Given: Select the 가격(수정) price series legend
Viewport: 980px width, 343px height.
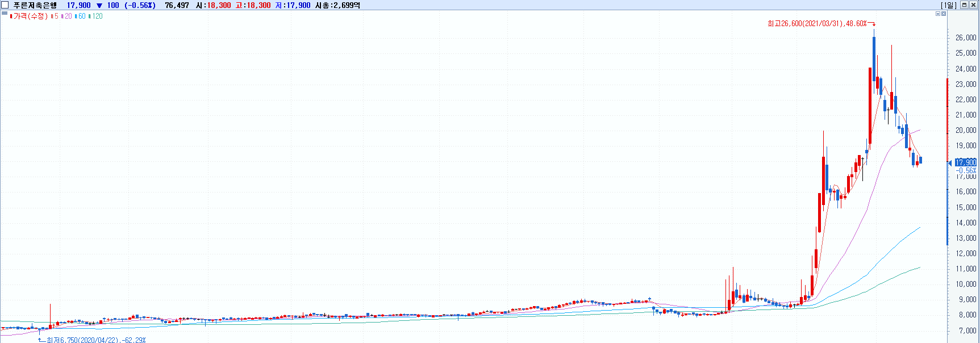Looking at the screenshot, I should click(29, 16).
